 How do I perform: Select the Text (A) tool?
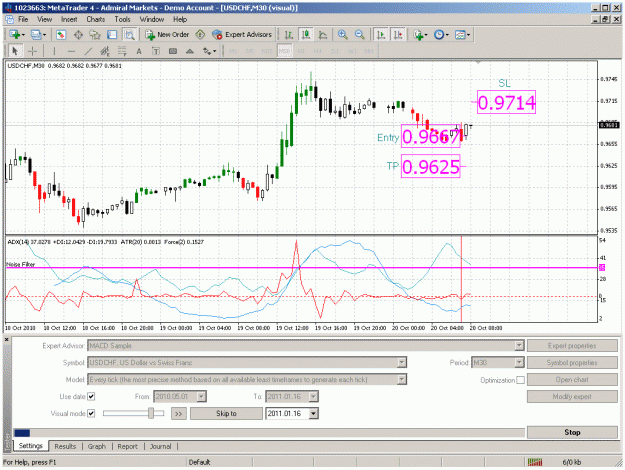(139, 51)
